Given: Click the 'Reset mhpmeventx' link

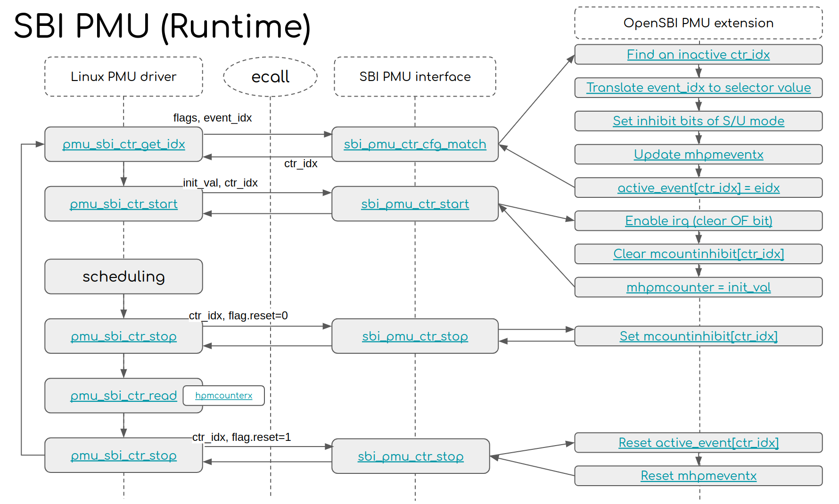Looking at the screenshot, I should [x=698, y=476].
